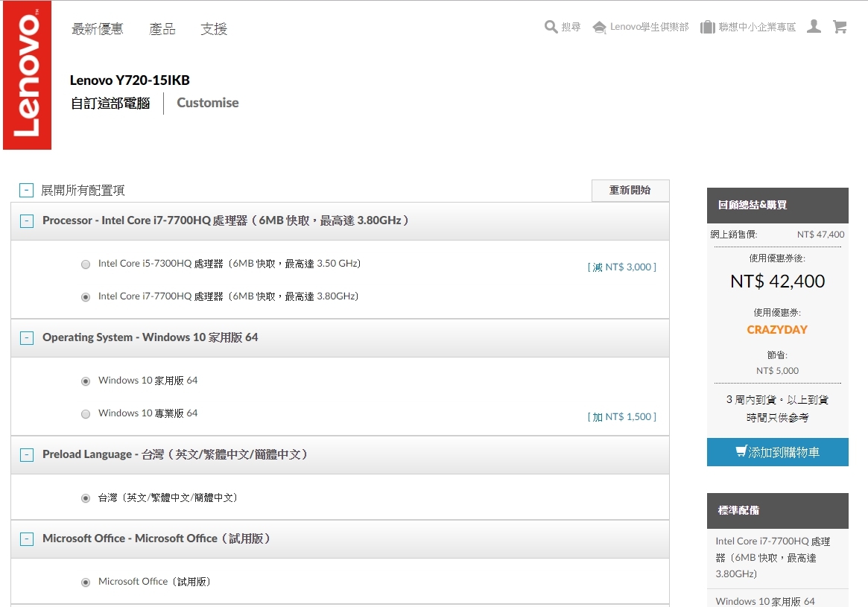This screenshot has width=868, height=607.
Task: Open 聯想中小企業專區 link
Action: point(757,27)
